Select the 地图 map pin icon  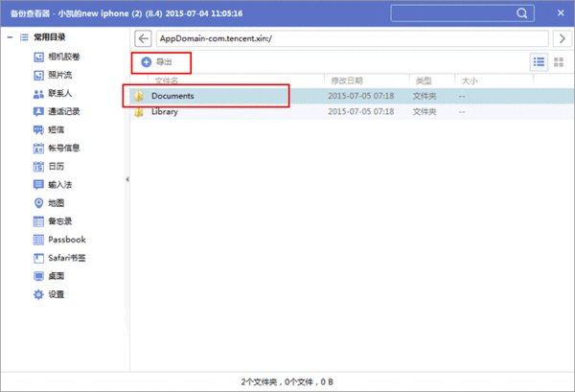pos(38,202)
